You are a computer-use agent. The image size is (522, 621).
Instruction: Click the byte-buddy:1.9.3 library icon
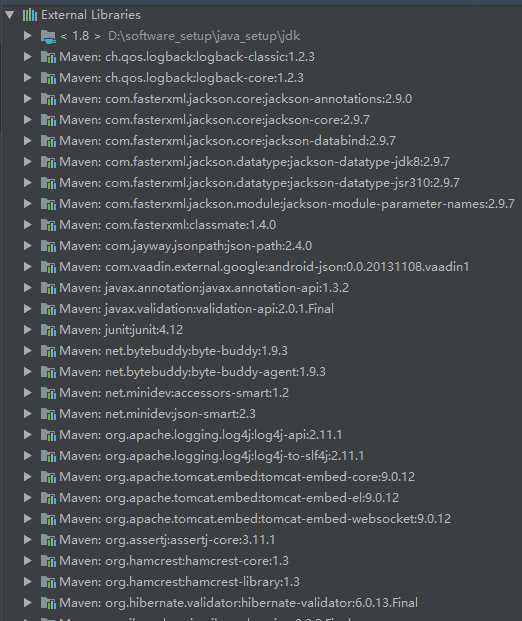coord(48,351)
